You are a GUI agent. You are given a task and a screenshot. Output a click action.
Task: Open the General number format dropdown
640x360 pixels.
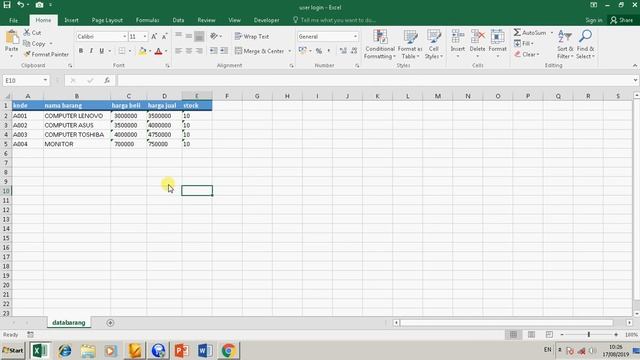(355, 37)
